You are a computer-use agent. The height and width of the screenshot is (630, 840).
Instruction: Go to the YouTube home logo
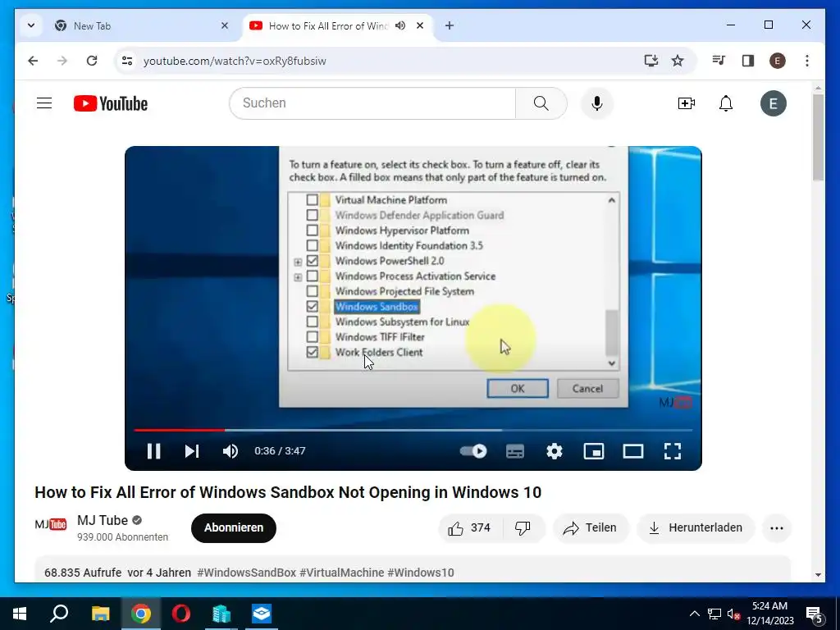coord(111,103)
